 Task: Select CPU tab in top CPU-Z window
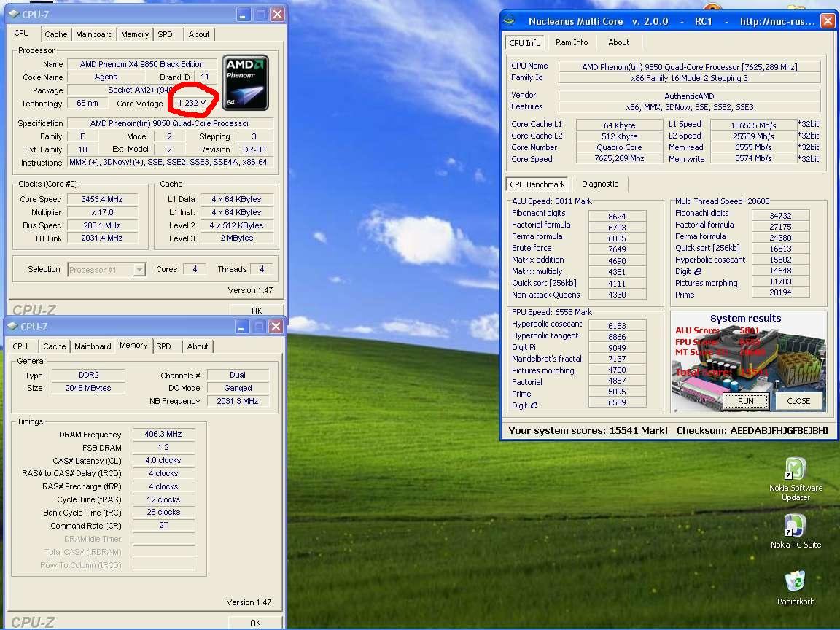[21, 34]
